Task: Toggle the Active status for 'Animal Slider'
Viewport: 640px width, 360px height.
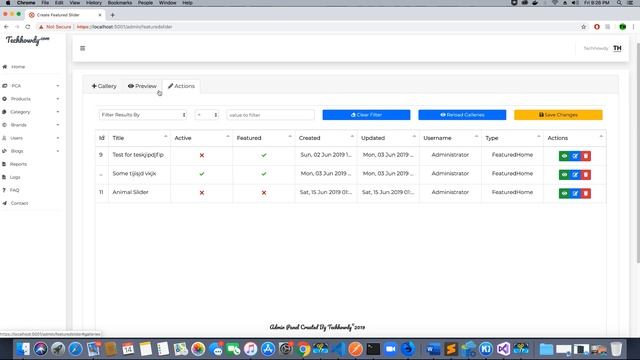Action: click(202, 193)
